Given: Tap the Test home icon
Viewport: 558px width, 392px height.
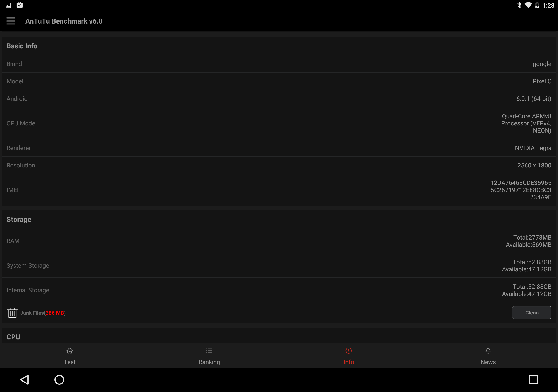Looking at the screenshot, I should tap(70, 351).
